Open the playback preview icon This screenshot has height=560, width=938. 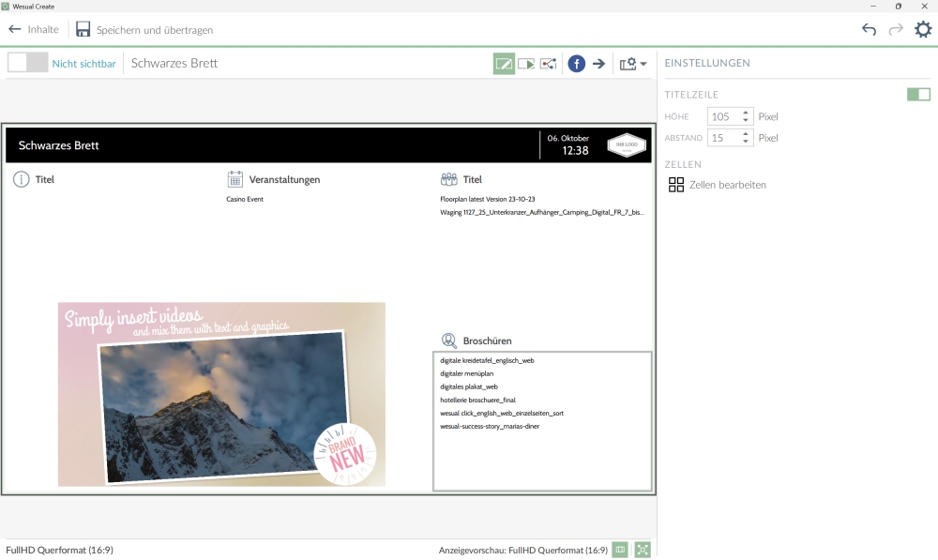tap(526, 64)
